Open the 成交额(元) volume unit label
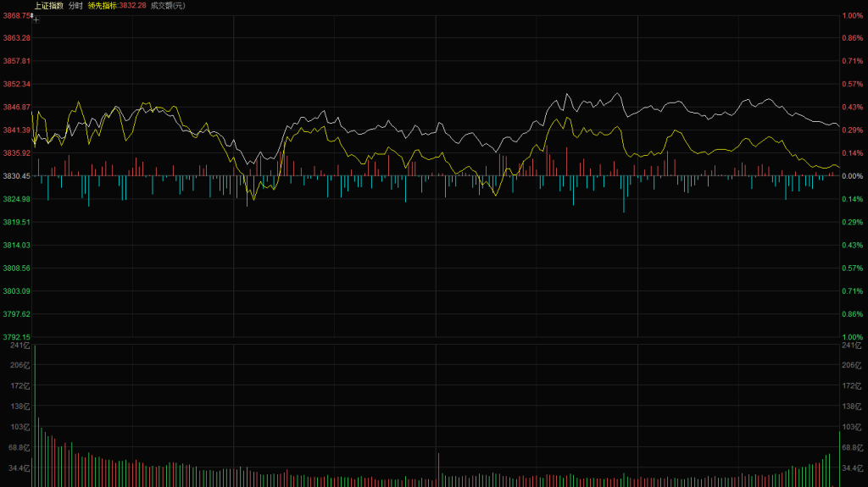 (x=169, y=6)
